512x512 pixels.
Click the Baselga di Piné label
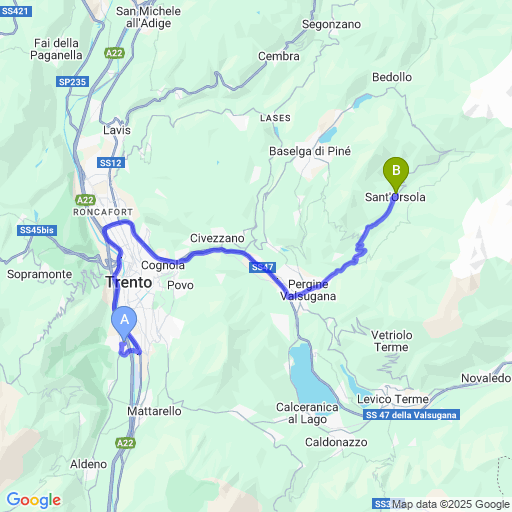(310, 151)
